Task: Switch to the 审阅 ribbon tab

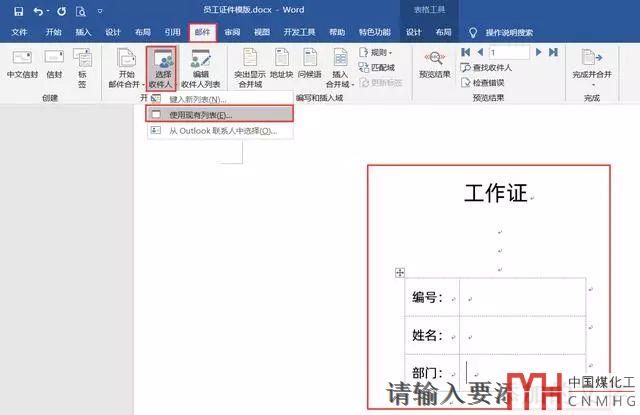Action: [232, 32]
